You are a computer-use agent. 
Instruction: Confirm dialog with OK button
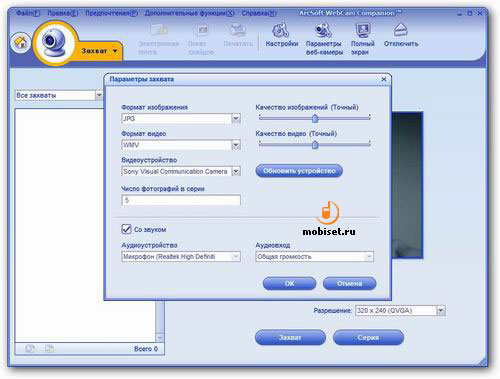click(289, 283)
